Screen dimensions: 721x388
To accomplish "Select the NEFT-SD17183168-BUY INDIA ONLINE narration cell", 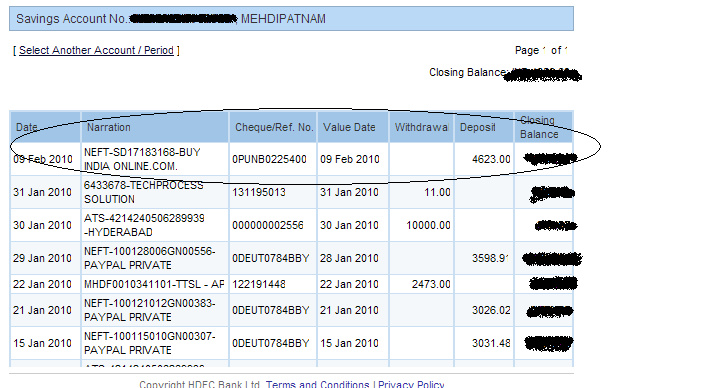I will click(x=155, y=159).
